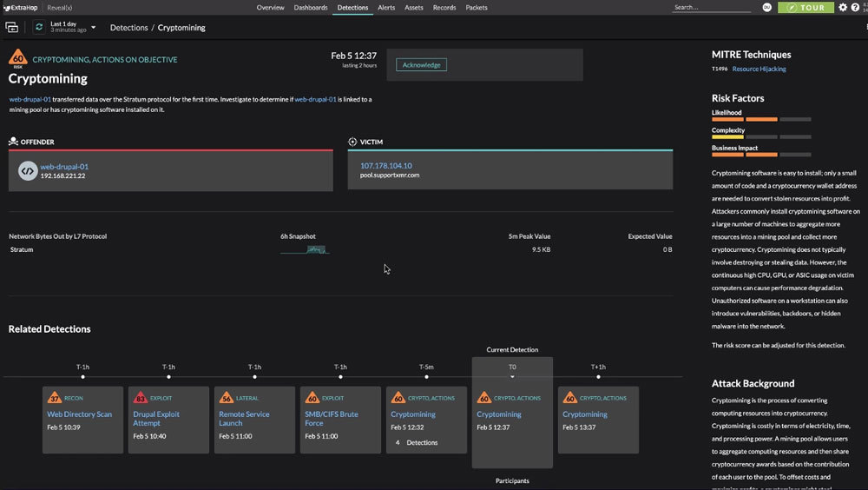Click the web-drupal-01 offender device icon
868x490 pixels.
pyautogui.click(x=28, y=171)
